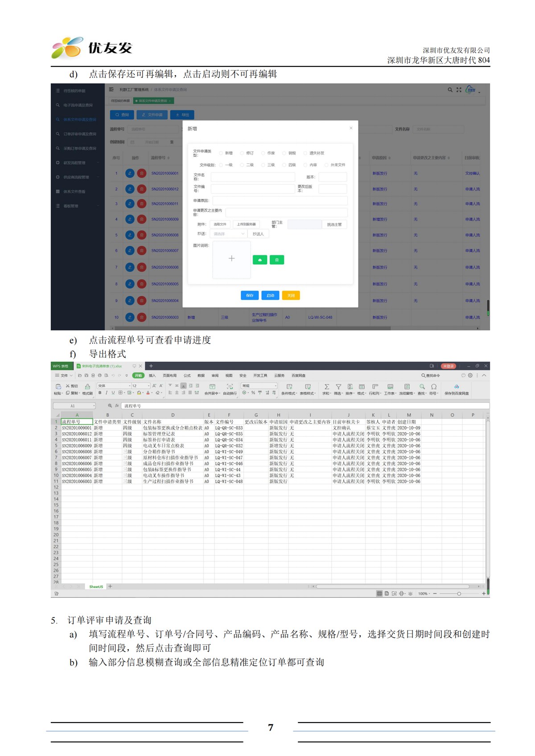
Task: Click the Symbol (符号) omega icon
Action: coord(433,387)
